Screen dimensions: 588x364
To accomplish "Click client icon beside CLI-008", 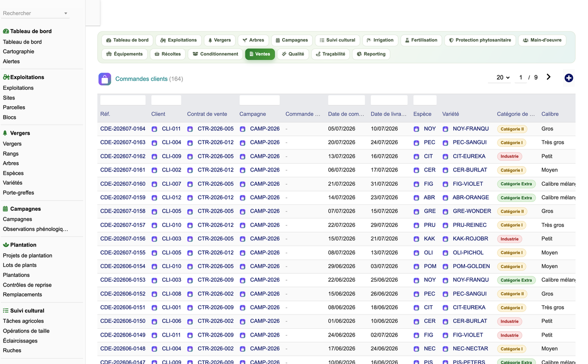I will (154, 294).
